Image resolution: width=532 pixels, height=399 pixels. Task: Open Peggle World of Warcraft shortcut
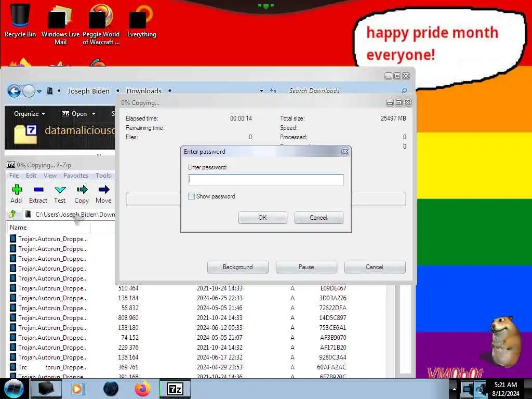pos(101,24)
